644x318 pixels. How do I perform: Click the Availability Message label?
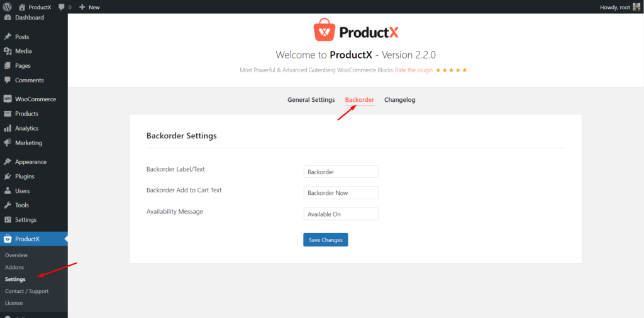pyautogui.click(x=175, y=211)
